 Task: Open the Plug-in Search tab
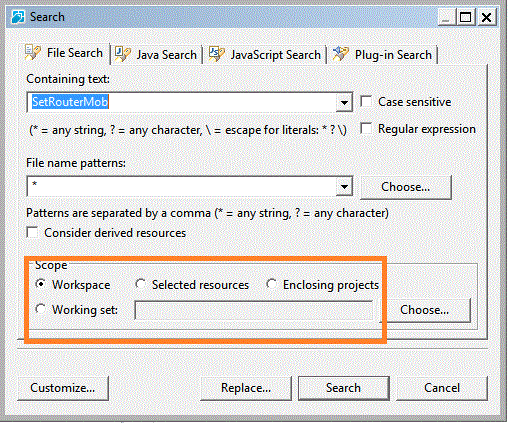[382, 55]
